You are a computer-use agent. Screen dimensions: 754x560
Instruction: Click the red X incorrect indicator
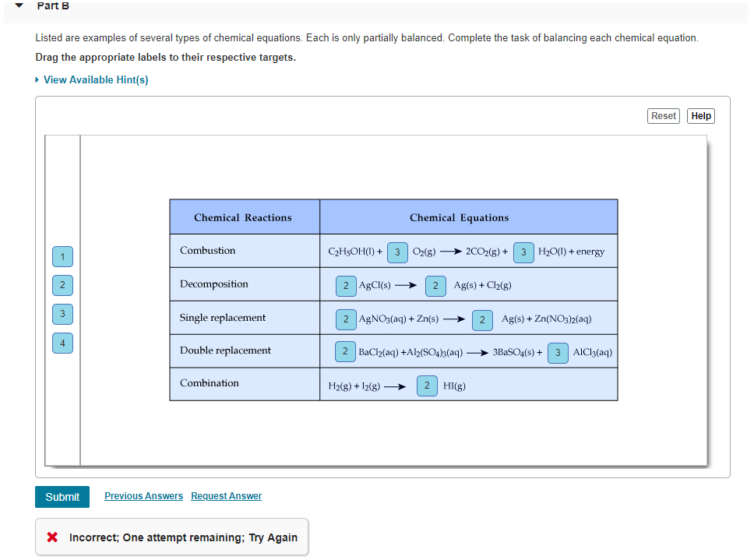53,537
